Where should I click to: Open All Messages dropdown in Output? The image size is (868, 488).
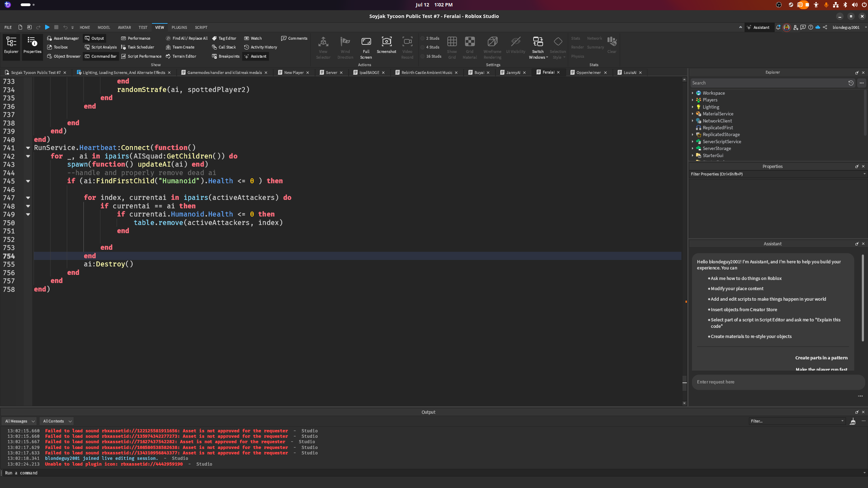point(20,421)
